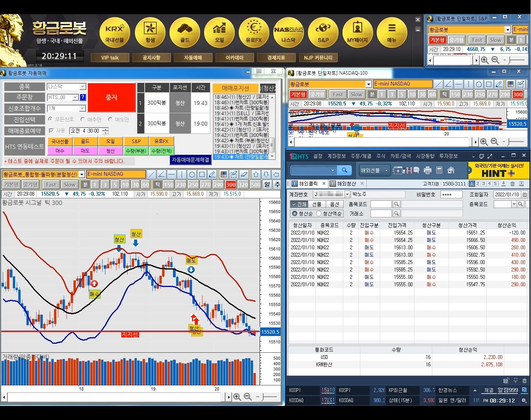The width and height of the screenshot is (531, 420).
Task: Open the 신호조합개수 1개 dropdown
Action: coord(82,108)
